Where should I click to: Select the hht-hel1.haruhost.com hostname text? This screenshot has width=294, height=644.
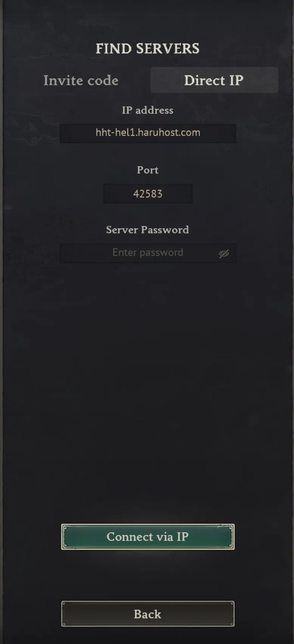(148, 132)
